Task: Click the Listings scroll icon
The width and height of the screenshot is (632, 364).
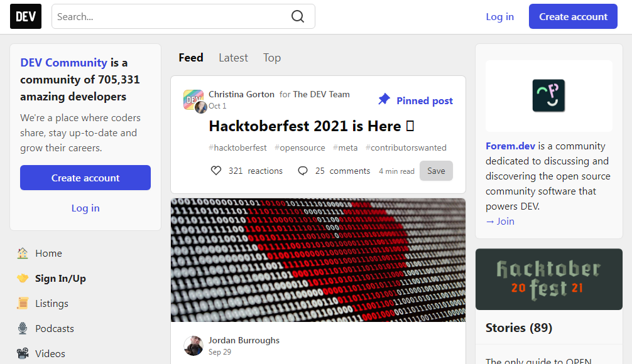Action: [23, 303]
